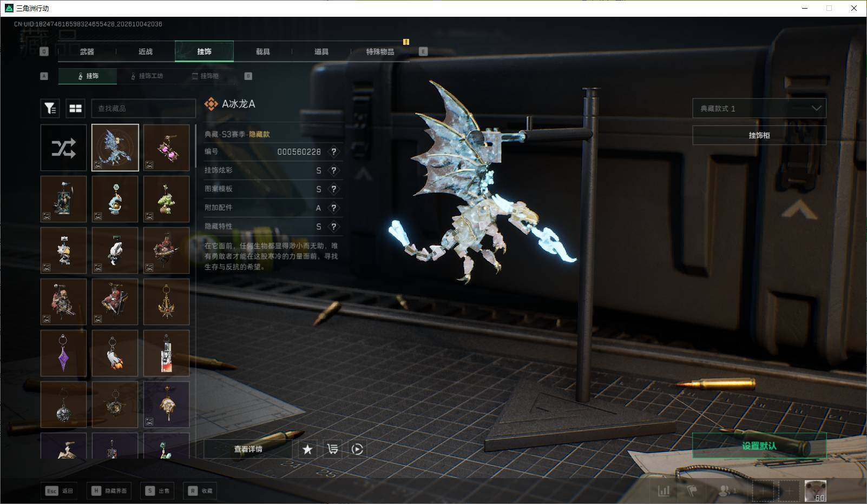This screenshot has height=504, width=867.
Task: Select the purple crystal charm thumbnail
Action: 63,353
